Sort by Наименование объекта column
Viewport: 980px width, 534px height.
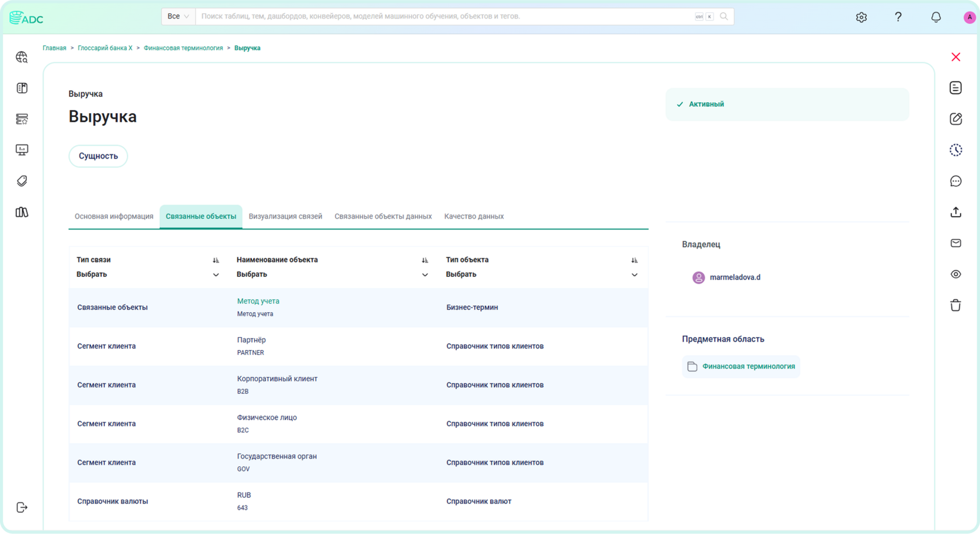[x=425, y=260]
